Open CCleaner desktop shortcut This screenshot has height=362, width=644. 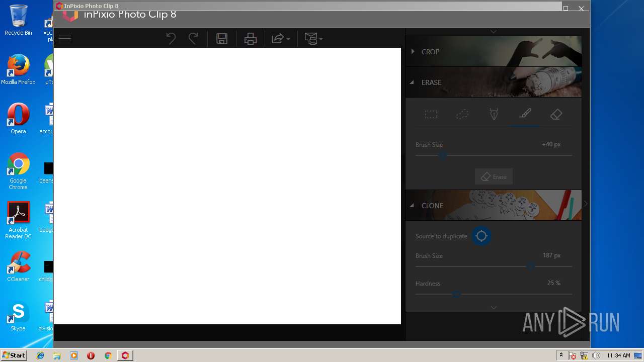tap(18, 266)
